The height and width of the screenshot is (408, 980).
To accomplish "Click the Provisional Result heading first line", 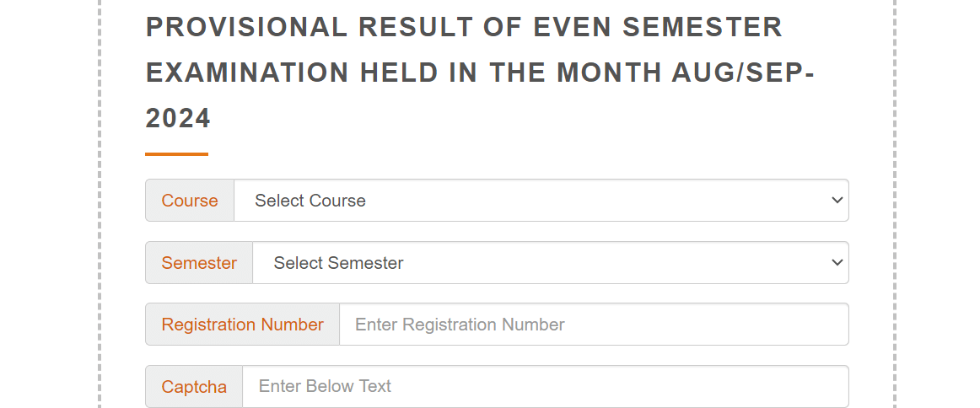I will click(x=464, y=27).
